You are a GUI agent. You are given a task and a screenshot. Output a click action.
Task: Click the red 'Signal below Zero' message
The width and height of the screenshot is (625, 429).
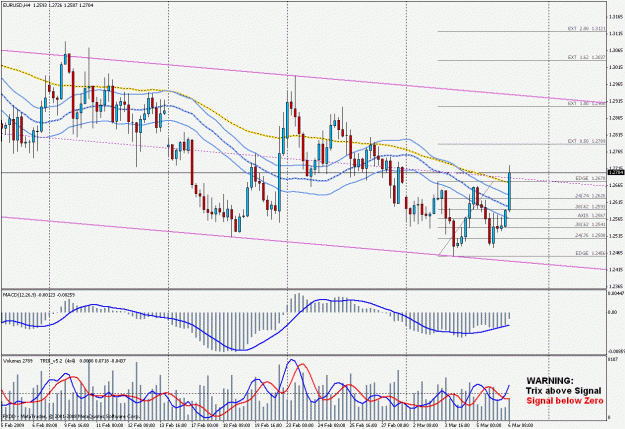point(565,401)
